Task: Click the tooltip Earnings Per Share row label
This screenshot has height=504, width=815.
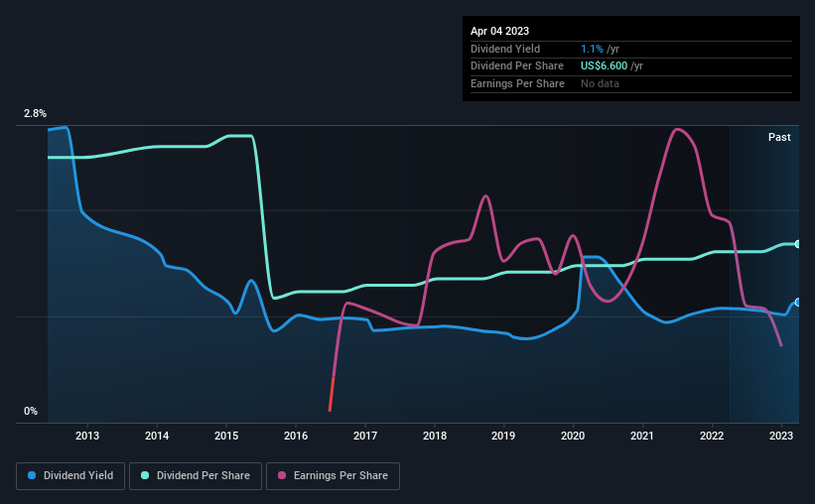Action: point(517,83)
